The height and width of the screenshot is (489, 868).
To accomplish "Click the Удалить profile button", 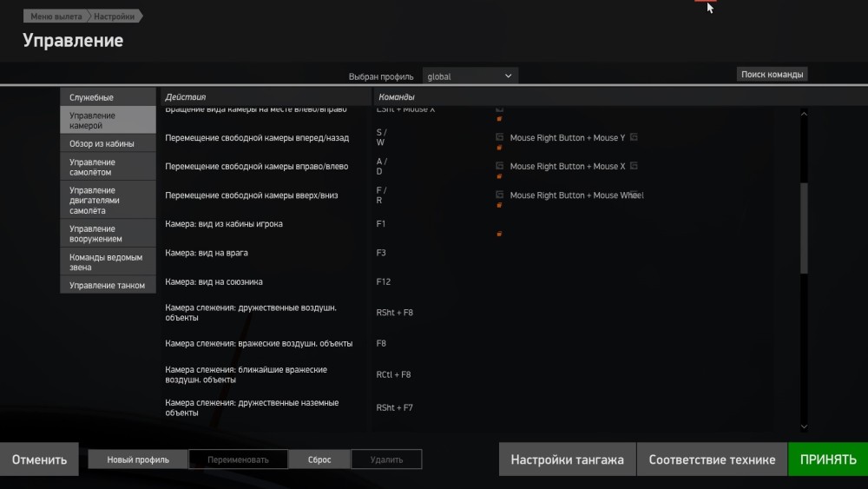I will click(386, 459).
